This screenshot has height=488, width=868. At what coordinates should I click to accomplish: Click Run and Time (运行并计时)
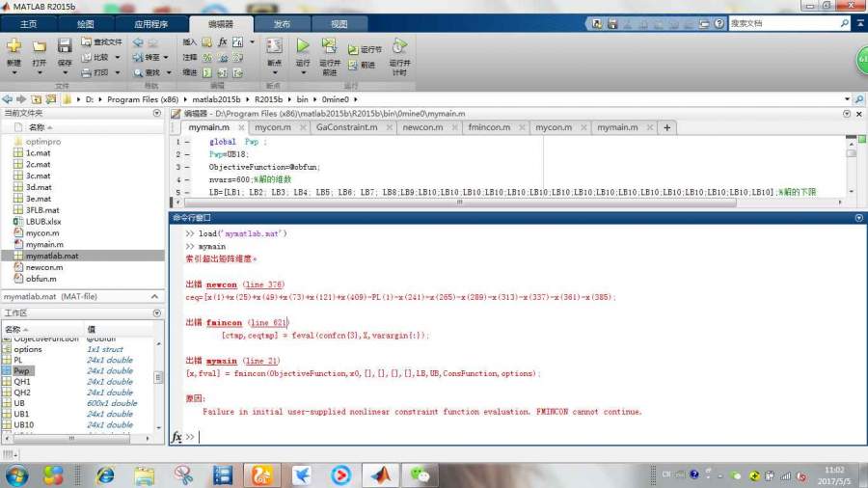click(x=399, y=57)
